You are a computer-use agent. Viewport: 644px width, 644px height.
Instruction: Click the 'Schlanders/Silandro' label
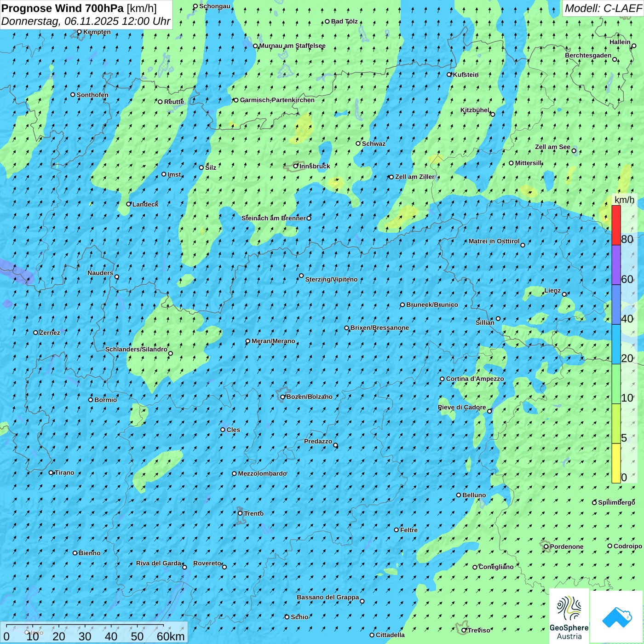[x=136, y=349]
